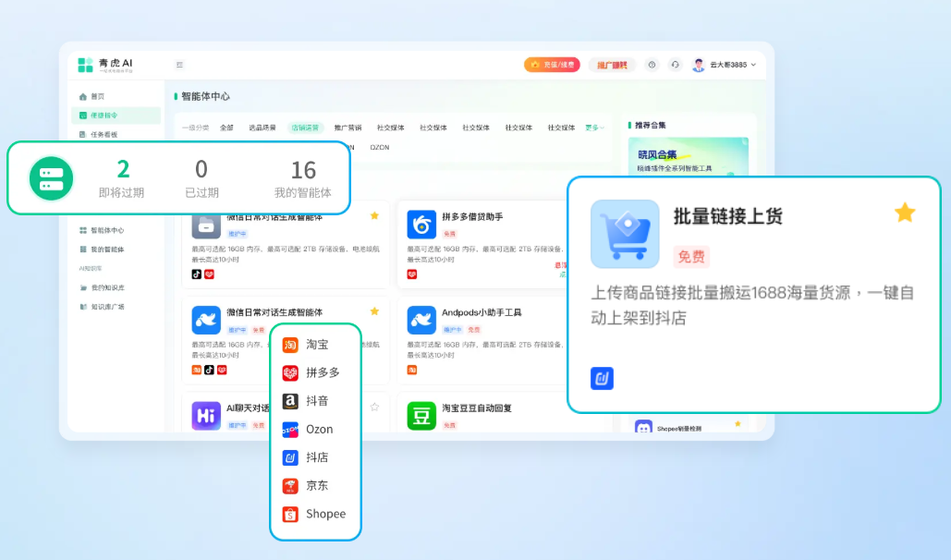Click the 青虎 AI logo icon
951x560 pixels.
pyautogui.click(x=85, y=65)
